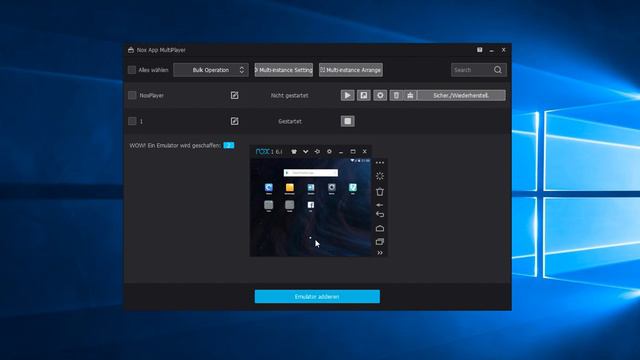Open Multi-instance Setting

(284, 70)
